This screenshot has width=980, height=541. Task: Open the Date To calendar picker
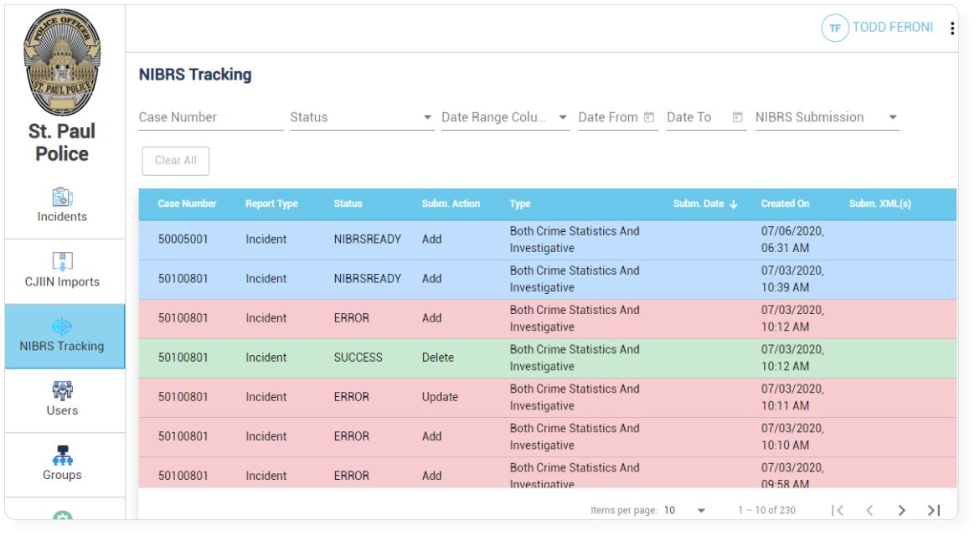[x=737, y=116]
